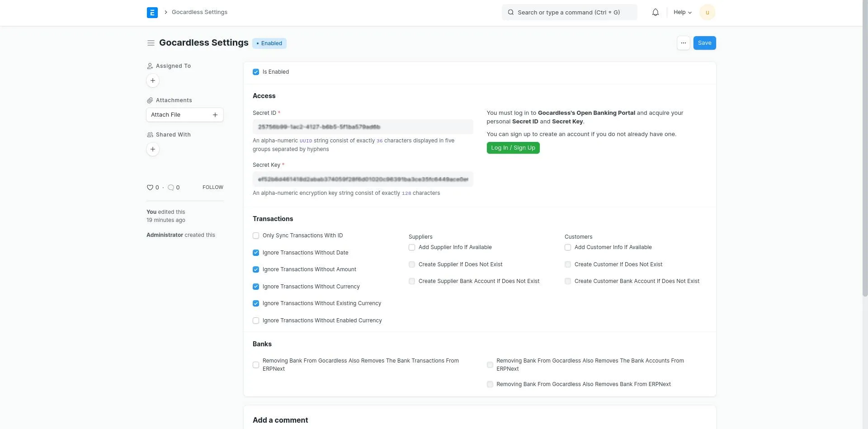This screenshot has height=429, width=868.
Task: Click the search or command bar
Action: [570, 13]
